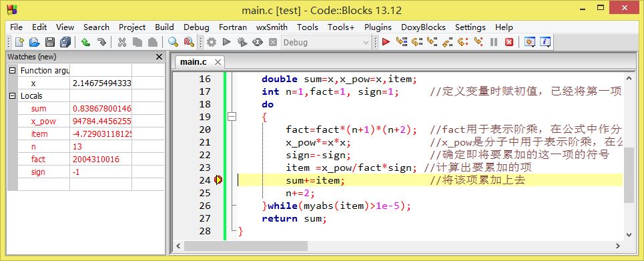This screenshot has height=261, width=644.
Task: Close the Watches (new) panel
Action: pos(159,57)
